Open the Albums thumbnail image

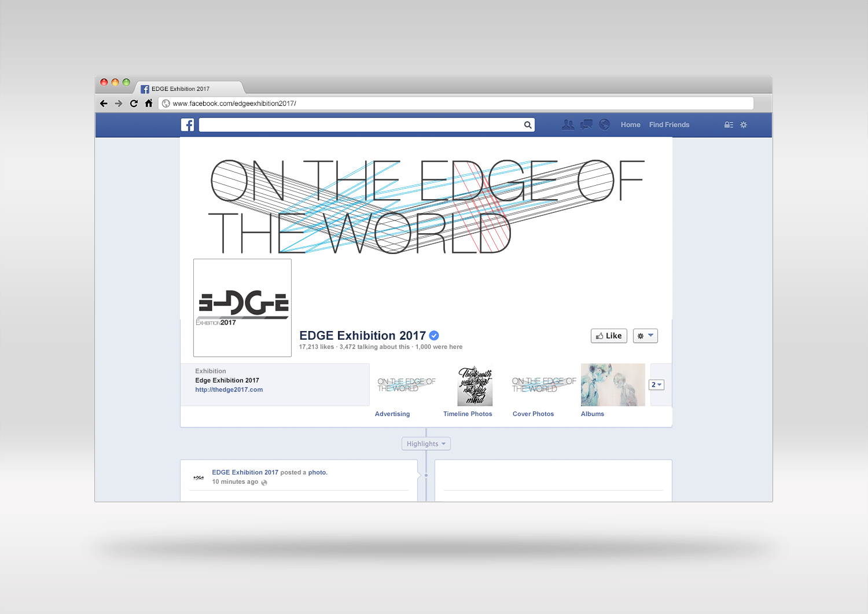(613, 385)
